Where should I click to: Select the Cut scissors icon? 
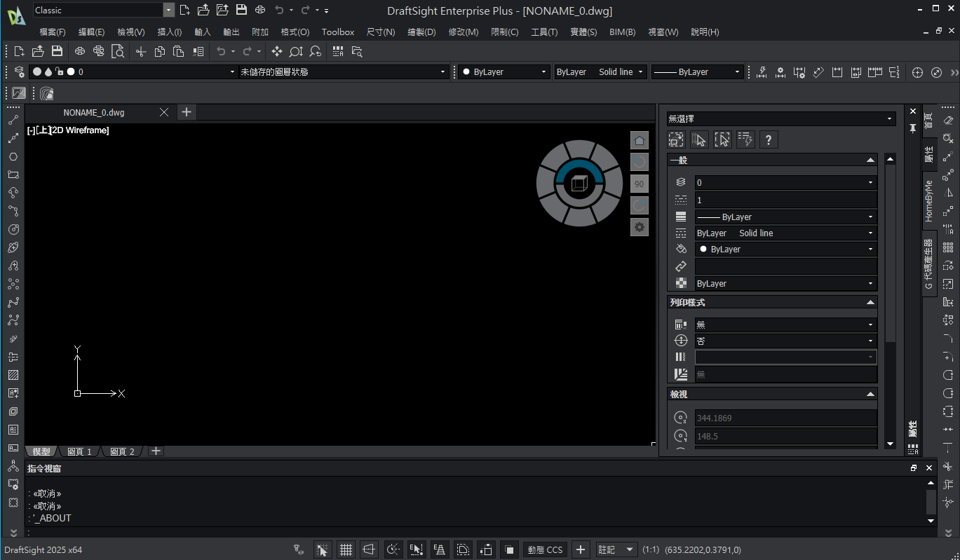tap(141, 51)
